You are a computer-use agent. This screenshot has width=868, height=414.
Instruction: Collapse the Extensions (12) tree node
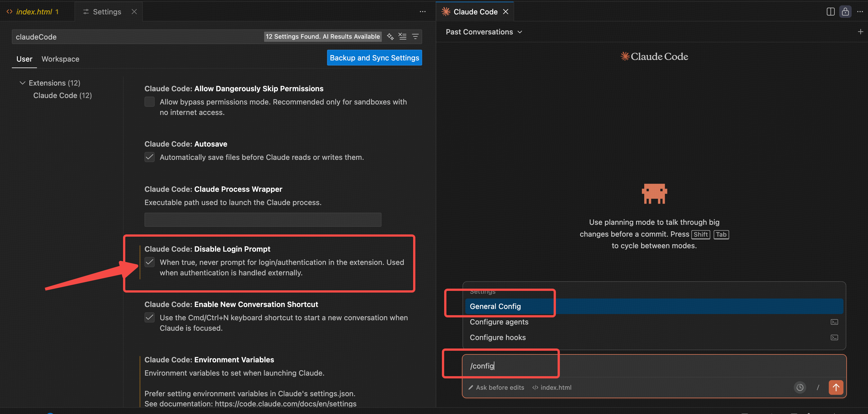[23, 83]
